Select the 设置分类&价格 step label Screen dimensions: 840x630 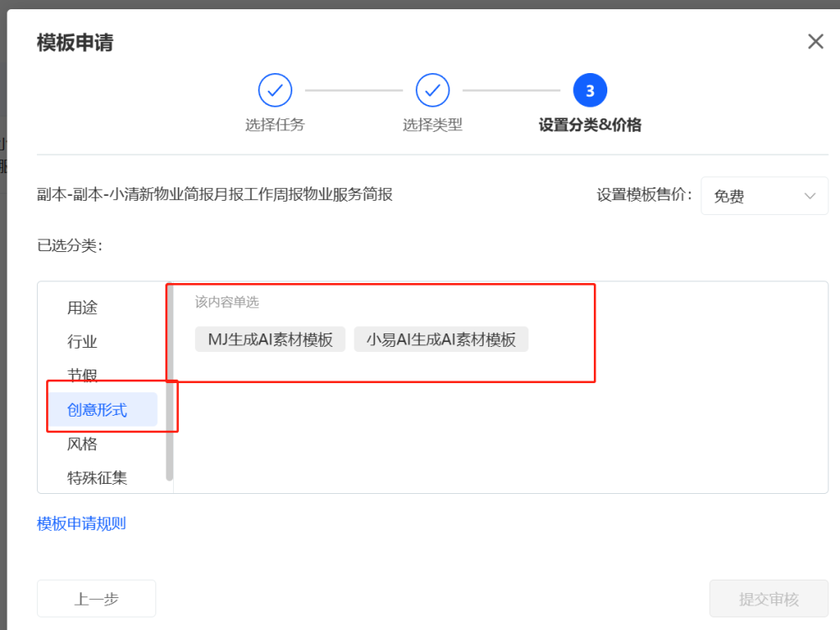coord(590,125)
